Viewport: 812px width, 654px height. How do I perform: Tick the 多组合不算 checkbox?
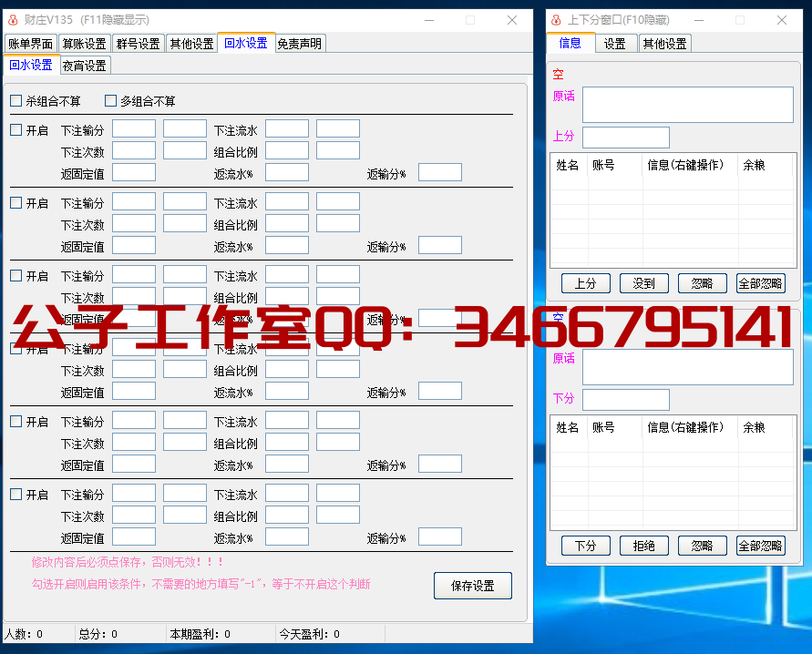tap(110, 100)
